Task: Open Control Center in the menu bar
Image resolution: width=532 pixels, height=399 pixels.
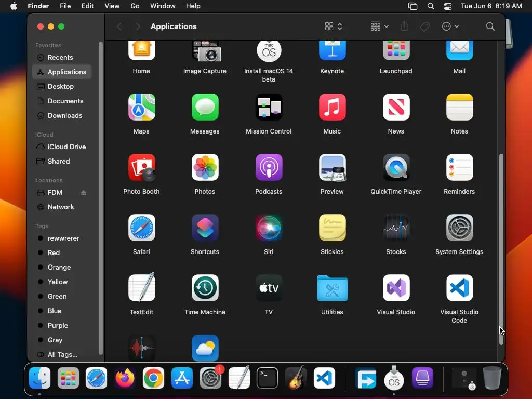Action: click(448, 6)
